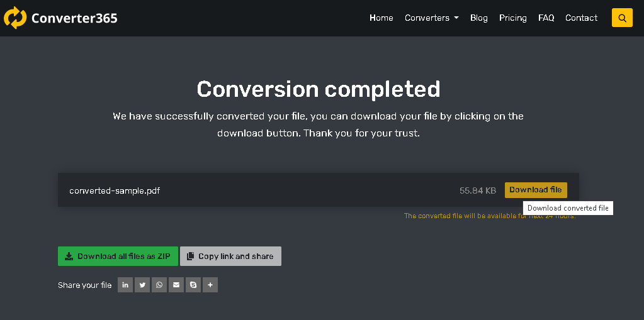Click the converted-sample.pdf file name
The width and height of the screenshot is (644, 320).
point(115,190)
